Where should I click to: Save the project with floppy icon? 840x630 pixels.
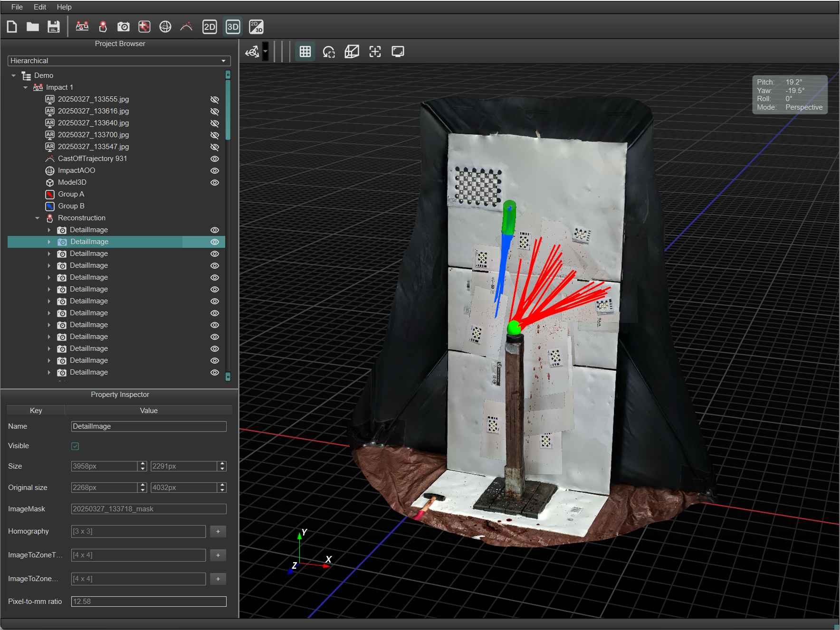(x=54, y=27)
